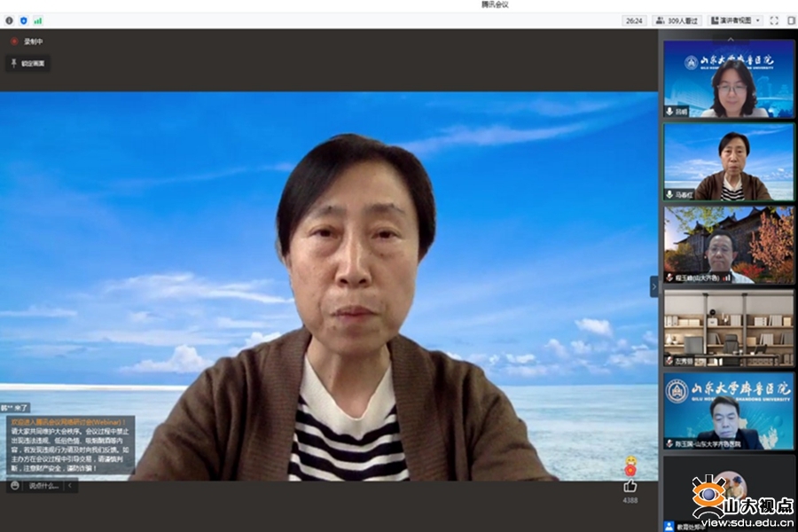The height and width of the screenshot is (532, 798).
Task: Select the bookshelf background participant thumbnail
Action: click(729, 328)
